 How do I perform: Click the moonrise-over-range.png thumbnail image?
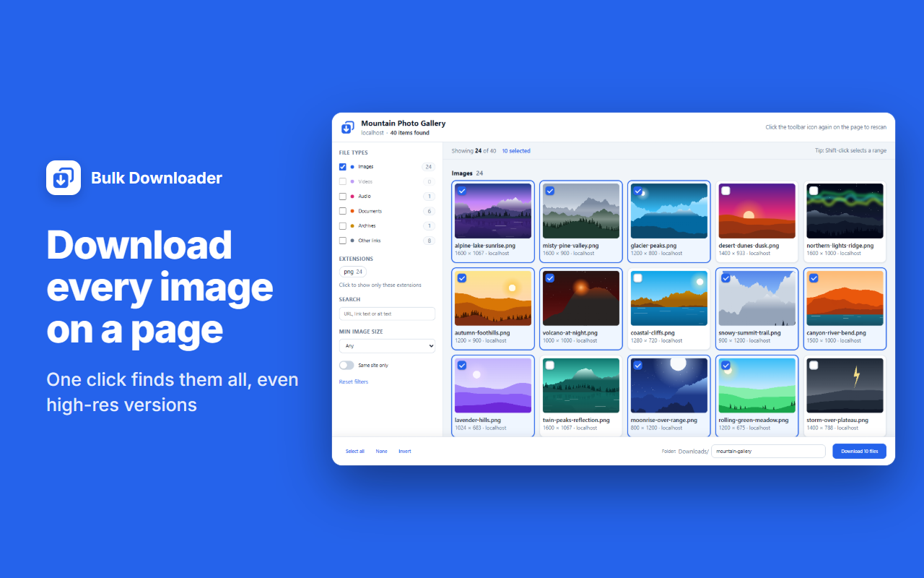pyautogui.click(x=669, y=386)
